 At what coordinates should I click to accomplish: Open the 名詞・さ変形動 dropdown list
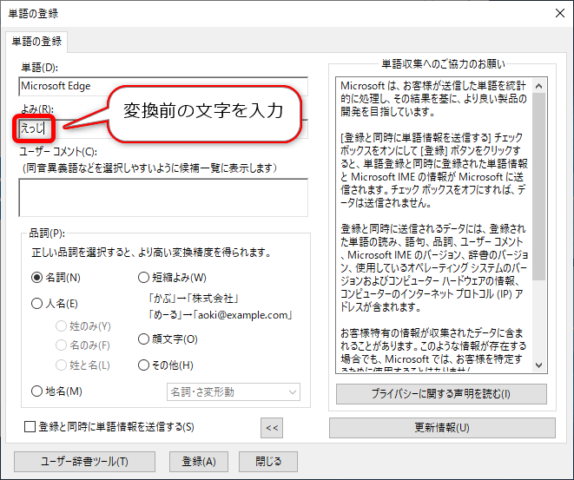(234, 392)
